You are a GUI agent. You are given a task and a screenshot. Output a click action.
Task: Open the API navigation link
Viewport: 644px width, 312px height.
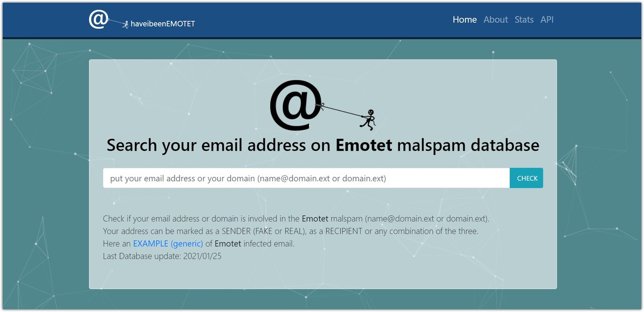(x=547, y=19)
